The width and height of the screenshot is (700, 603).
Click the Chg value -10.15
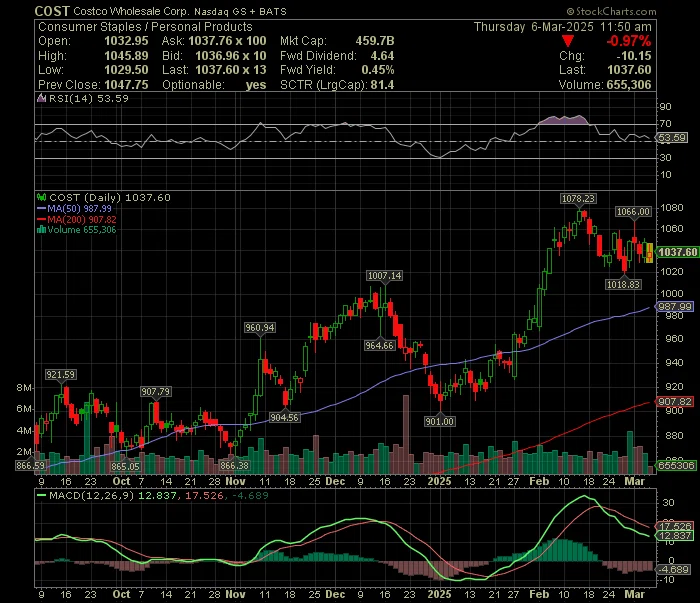(x=634, y=56)
